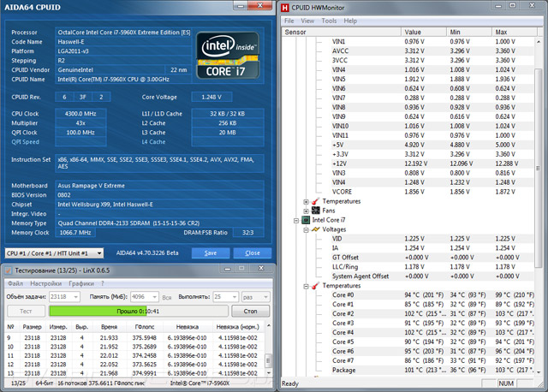The image size is (548, 392).
Task: Click the Min column header in HWMonitor
Action: [x=469, y=33]
